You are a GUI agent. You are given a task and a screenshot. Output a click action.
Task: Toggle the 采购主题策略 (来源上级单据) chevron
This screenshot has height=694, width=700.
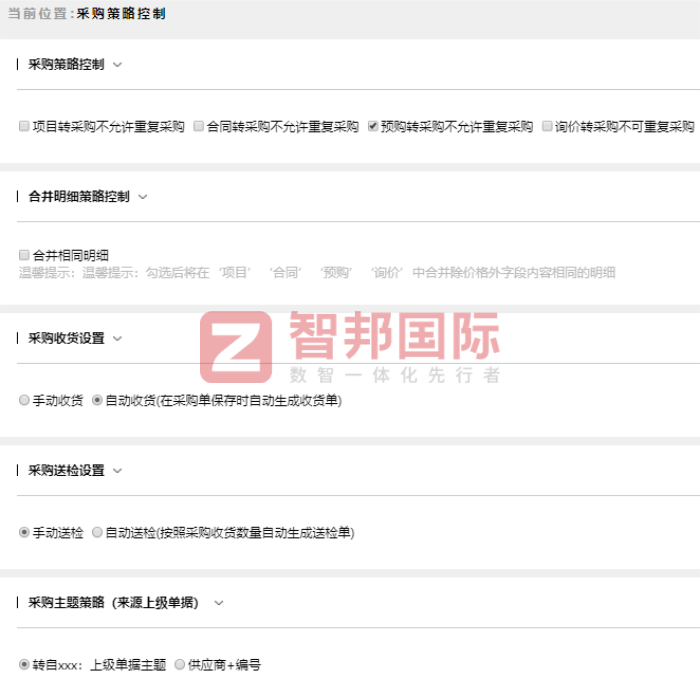[219, 603]
